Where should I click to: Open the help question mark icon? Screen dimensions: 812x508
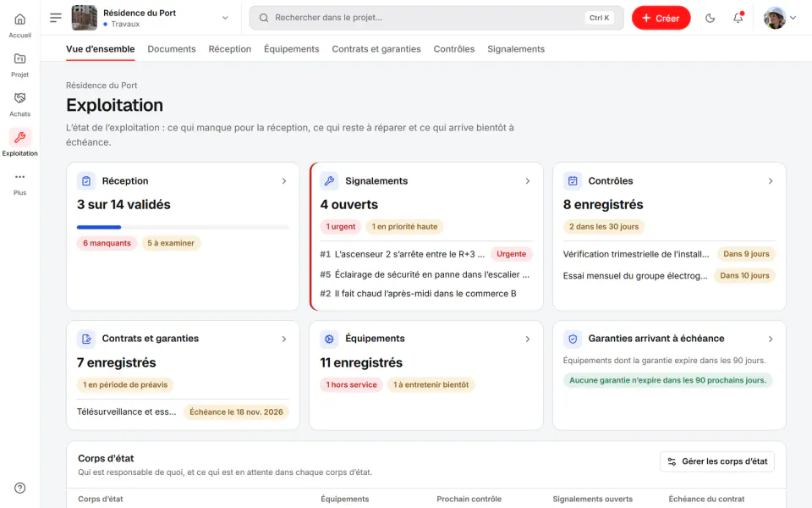pos(19,488)
